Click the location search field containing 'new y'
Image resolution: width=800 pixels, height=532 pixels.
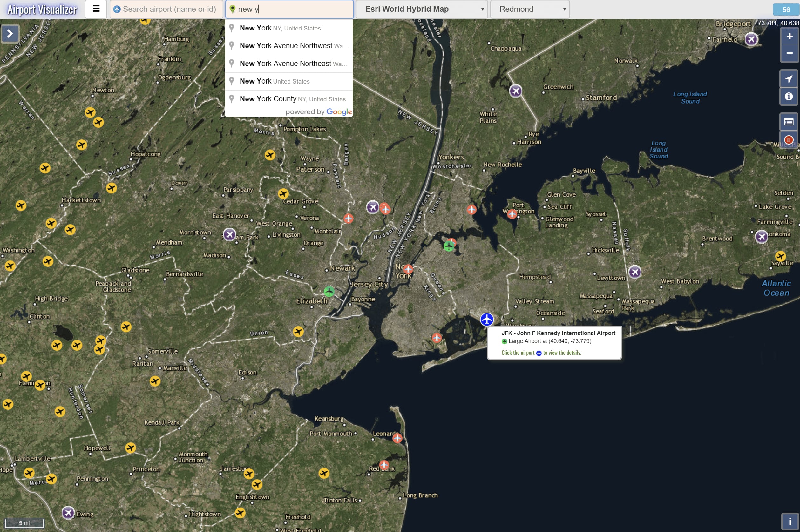pos(289,9)
